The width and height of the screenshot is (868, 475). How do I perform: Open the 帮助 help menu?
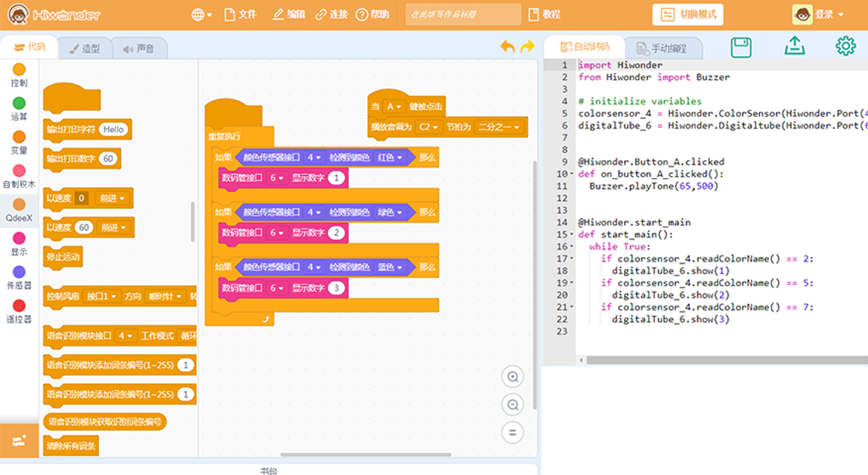click(x=373, y=14)
